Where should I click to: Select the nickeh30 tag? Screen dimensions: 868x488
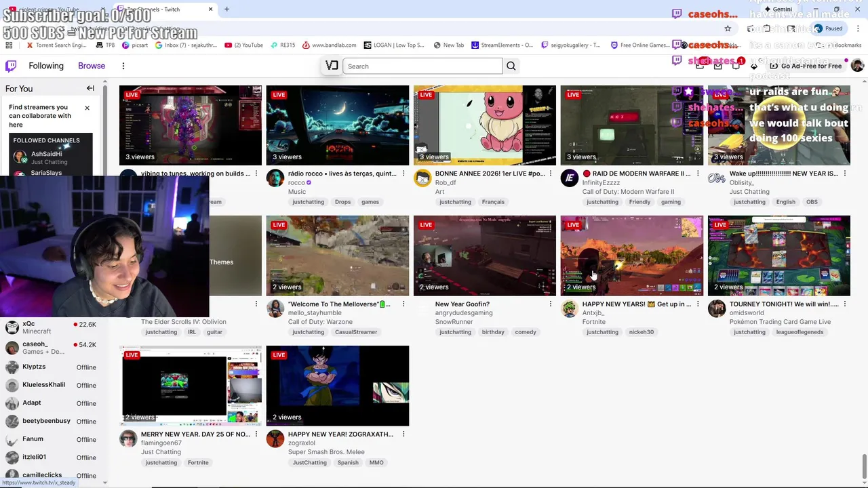point(641,332)
